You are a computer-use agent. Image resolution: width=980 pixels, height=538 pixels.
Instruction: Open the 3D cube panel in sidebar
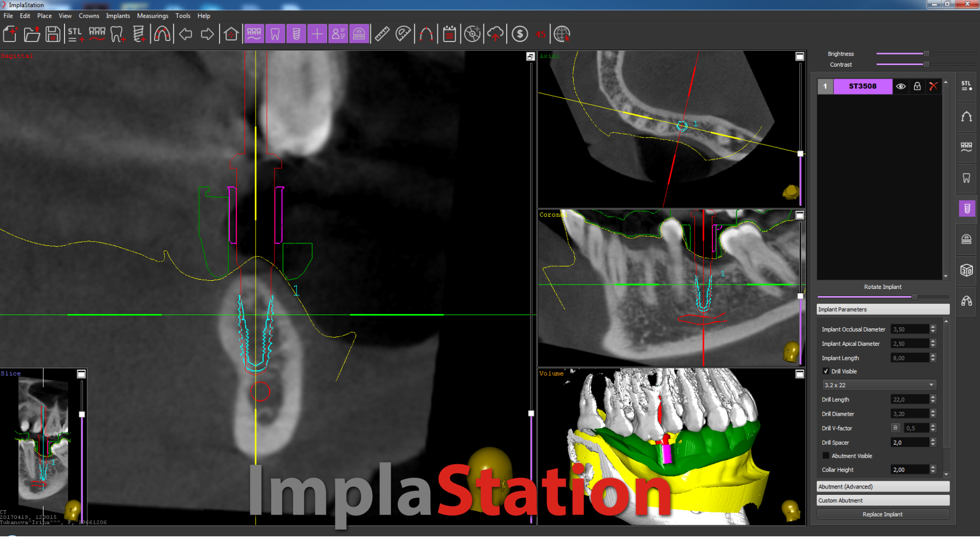coord(966,270)
